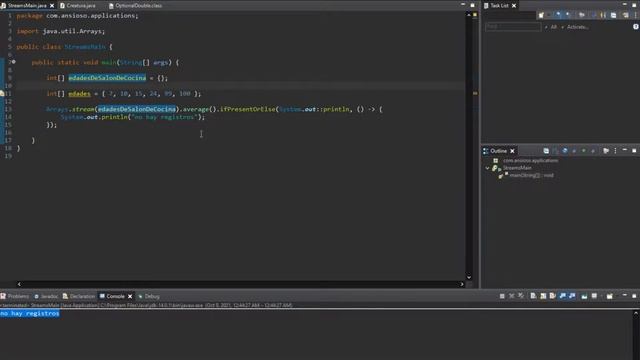Collapse the main method folding marker

point(13,62)
